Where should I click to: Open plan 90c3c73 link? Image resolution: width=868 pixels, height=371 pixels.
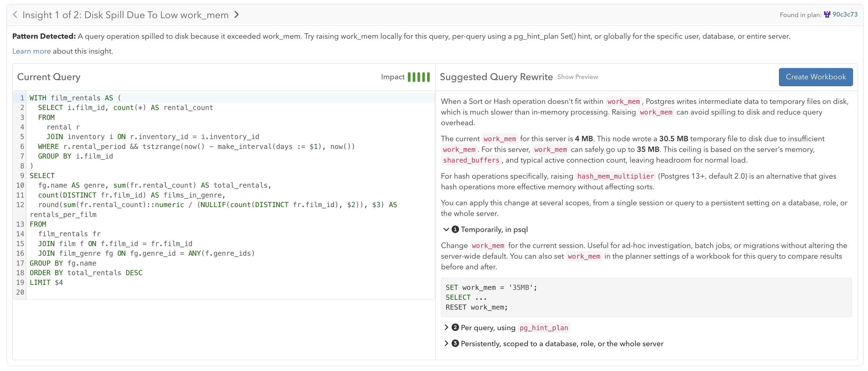pos(845,14)
